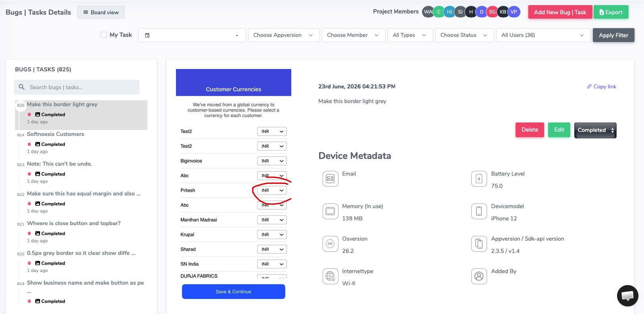Click the BUGS | TASKS (825) heading
Image resolution: width=644 pixels, height=314 pixels.
pyautogui.click(x=43, y=69)
